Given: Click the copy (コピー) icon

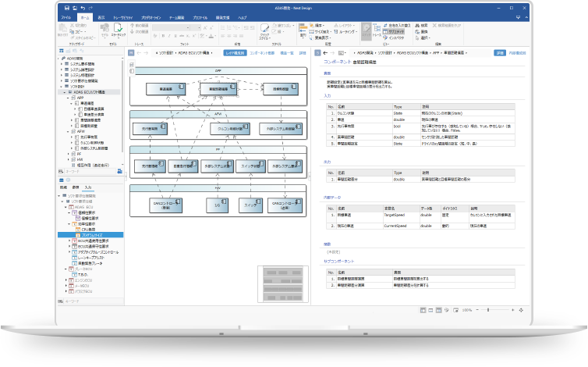Looking at the screenshot, I should tap(72, 31).
